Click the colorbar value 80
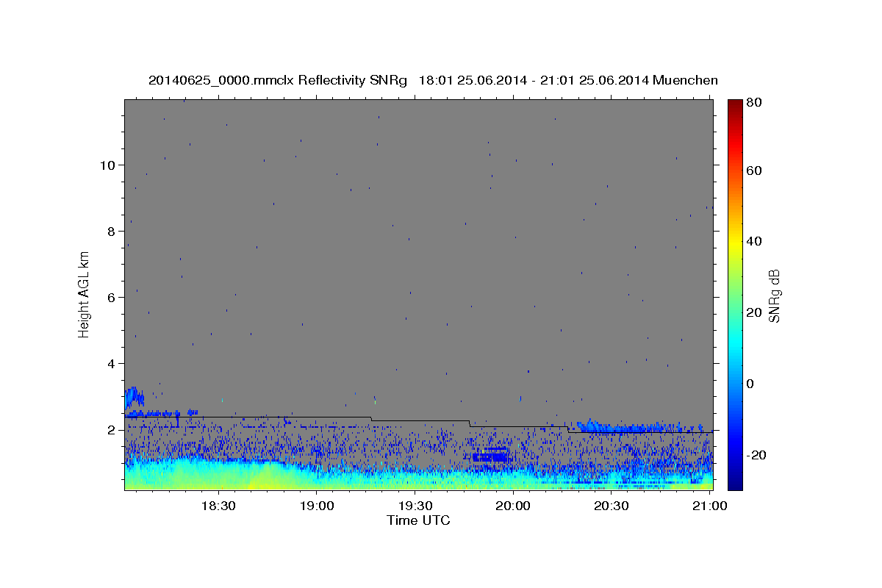Viewport: 882px width, 588px height. [756, 104]
